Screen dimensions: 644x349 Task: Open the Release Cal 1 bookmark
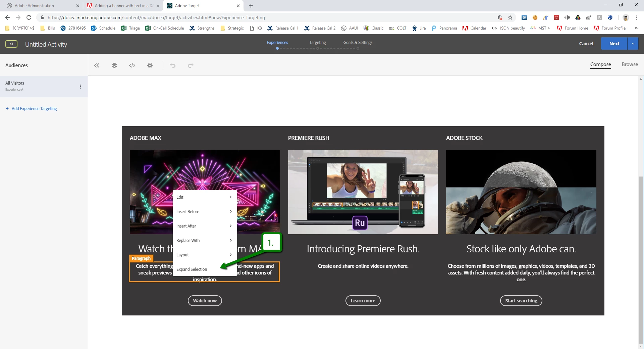(283, 28)
